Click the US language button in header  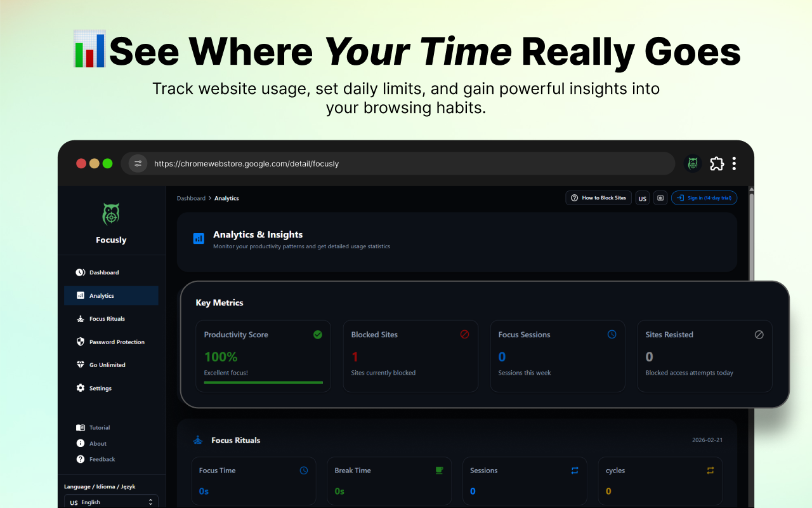click(643, 198)
